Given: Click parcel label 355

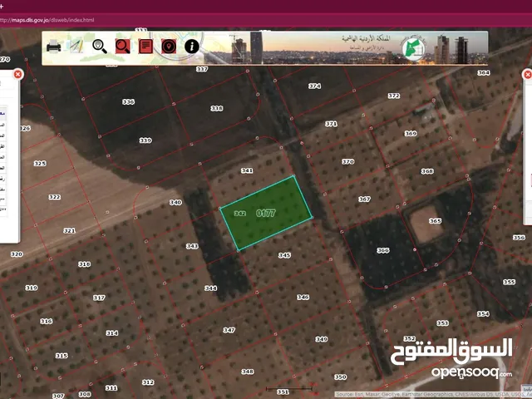Looking at the screenshot, I should [510, 283].
